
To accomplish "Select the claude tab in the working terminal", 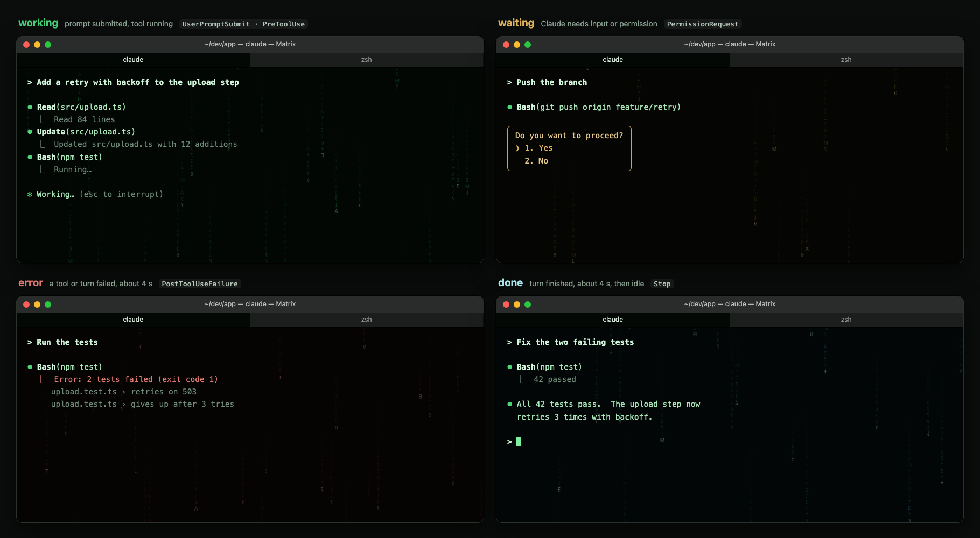I will coord(133,60).
